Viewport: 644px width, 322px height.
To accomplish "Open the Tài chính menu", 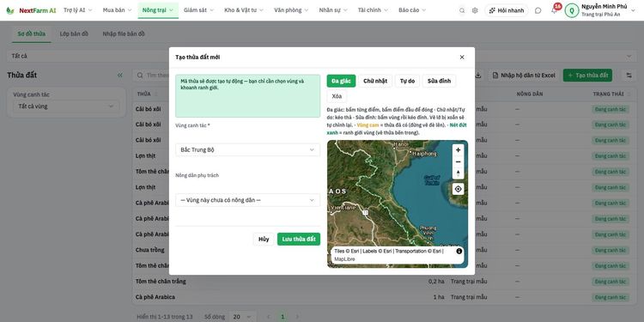I will [374, 10].
